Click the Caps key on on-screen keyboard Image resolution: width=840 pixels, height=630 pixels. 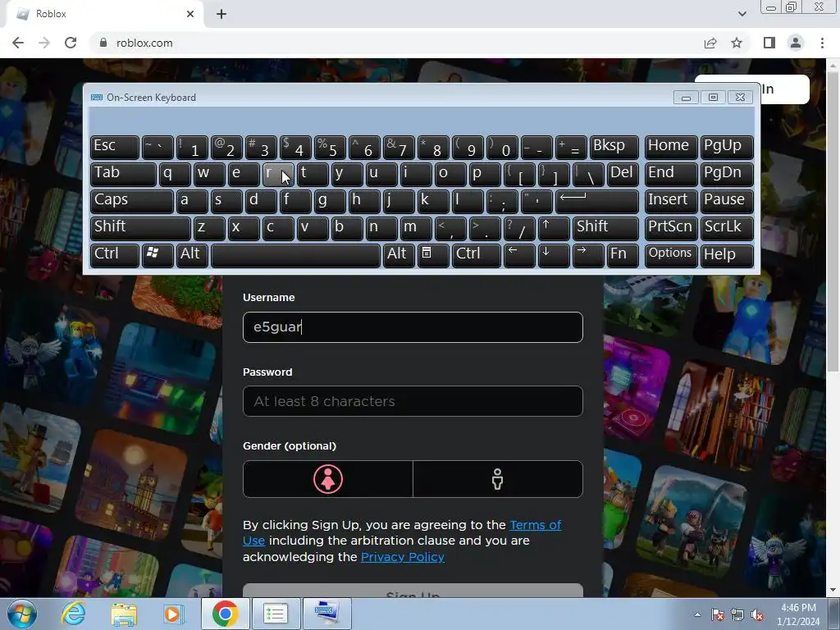tap(131, 201)
